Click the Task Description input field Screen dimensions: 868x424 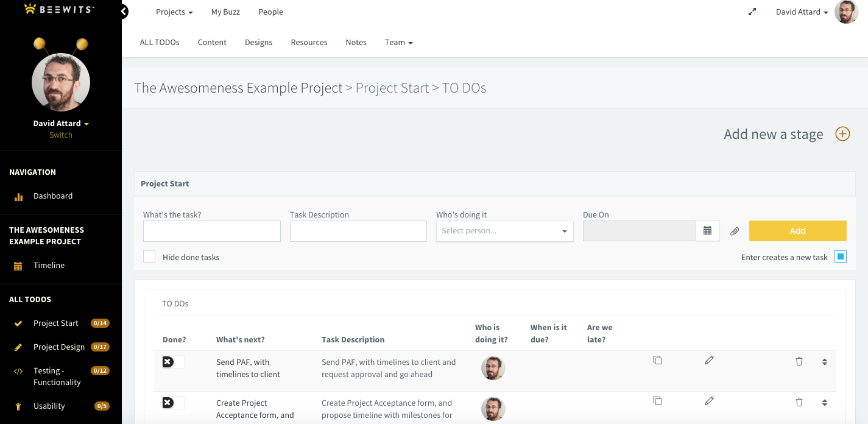358,231
